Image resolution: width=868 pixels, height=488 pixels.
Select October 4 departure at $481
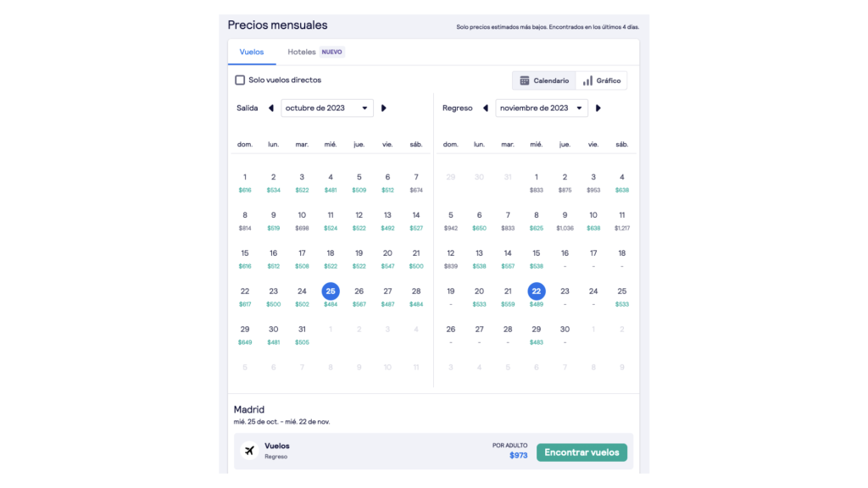point(331,183)
